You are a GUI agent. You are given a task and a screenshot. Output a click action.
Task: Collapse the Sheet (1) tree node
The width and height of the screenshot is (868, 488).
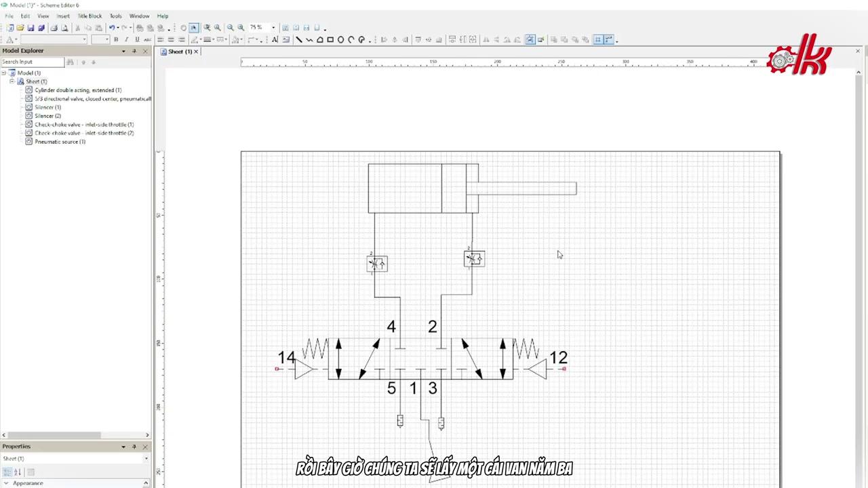pyautogui.click(x=12, y=81)
